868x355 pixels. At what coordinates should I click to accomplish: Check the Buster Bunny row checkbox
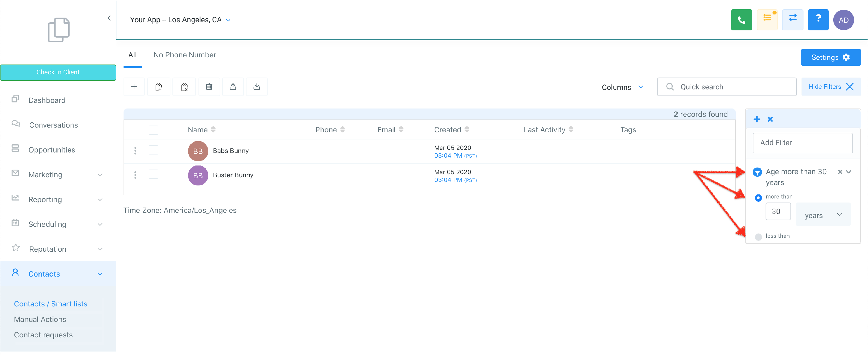(x=153, y=174)
